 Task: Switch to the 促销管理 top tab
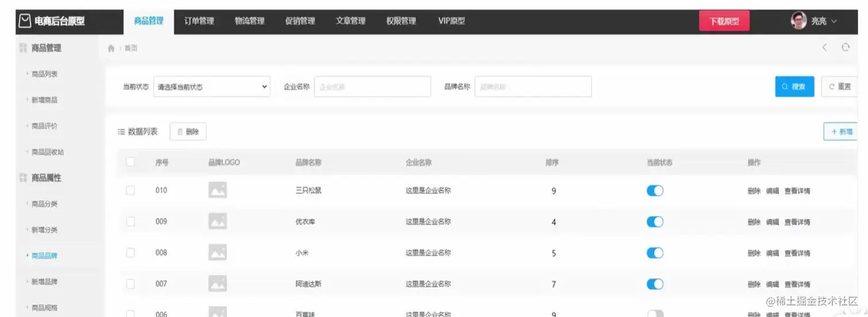300,21
